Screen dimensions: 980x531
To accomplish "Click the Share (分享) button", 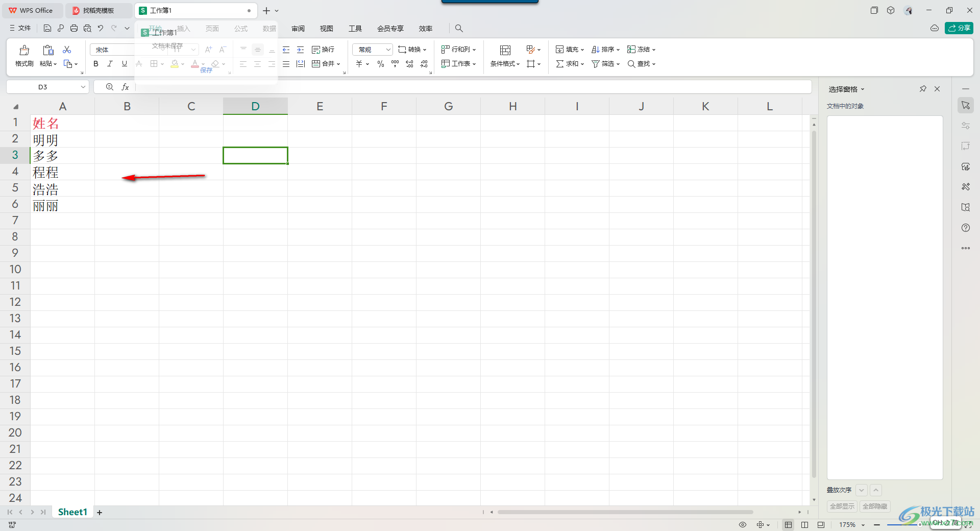I will click(959, 28).
